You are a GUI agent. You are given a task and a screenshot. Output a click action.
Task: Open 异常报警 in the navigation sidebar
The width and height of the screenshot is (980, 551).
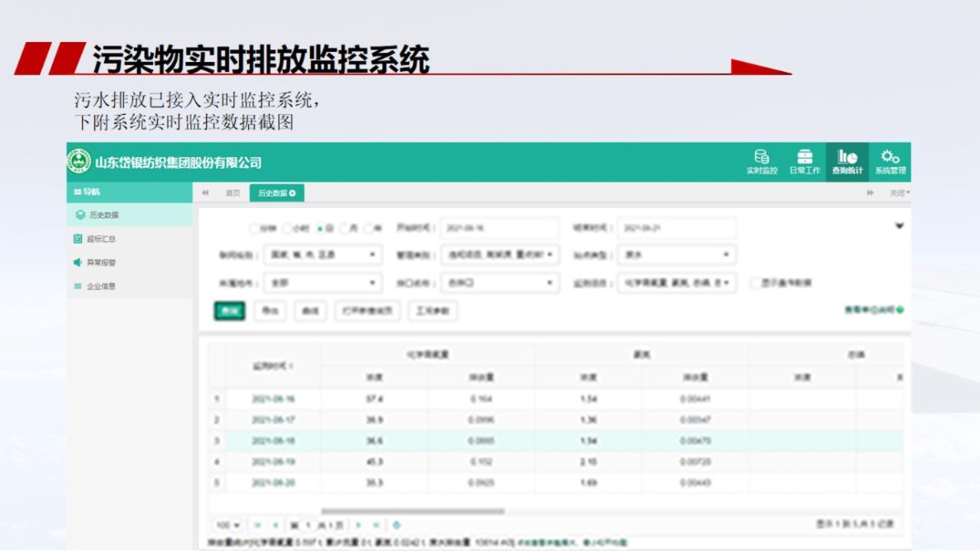pyautogui.click(x=129, y=262)
